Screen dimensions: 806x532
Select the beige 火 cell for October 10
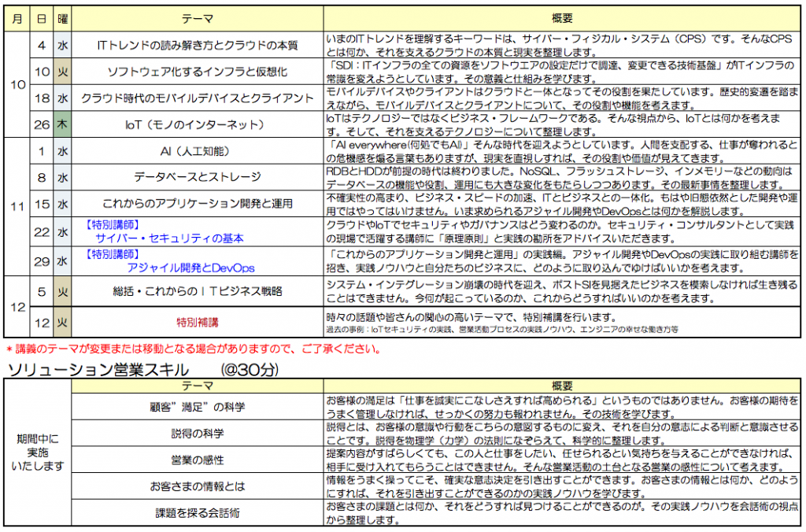click(62, 72)
